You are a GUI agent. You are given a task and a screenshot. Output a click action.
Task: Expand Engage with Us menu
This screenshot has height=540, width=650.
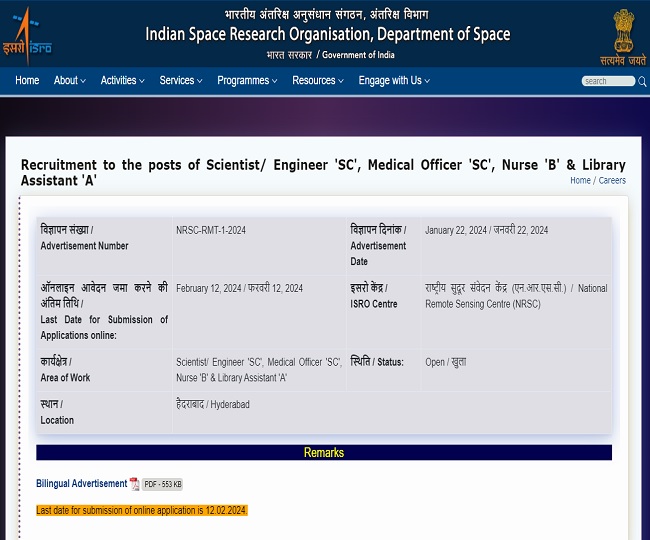(x=394, y=81)
